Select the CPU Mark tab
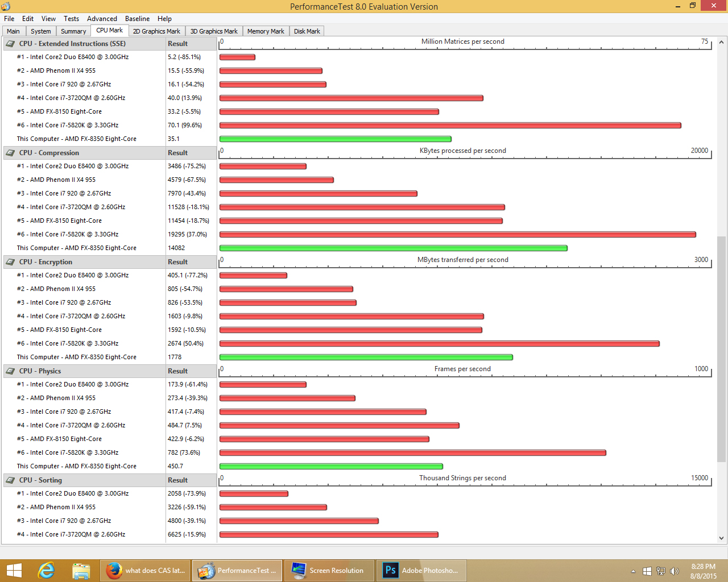Image resolution: width=728 pixels, height=582 pixels. (x=109, y=31)
